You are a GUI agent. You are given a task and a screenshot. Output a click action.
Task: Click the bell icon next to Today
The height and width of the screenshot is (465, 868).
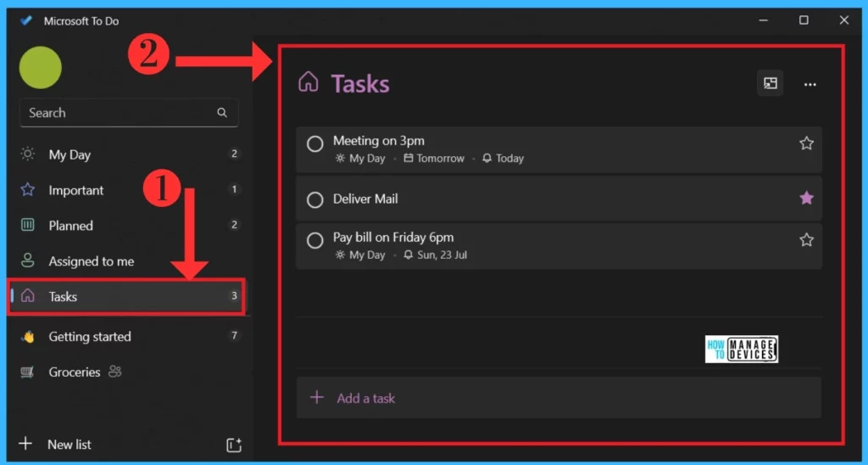coord(487,159)
